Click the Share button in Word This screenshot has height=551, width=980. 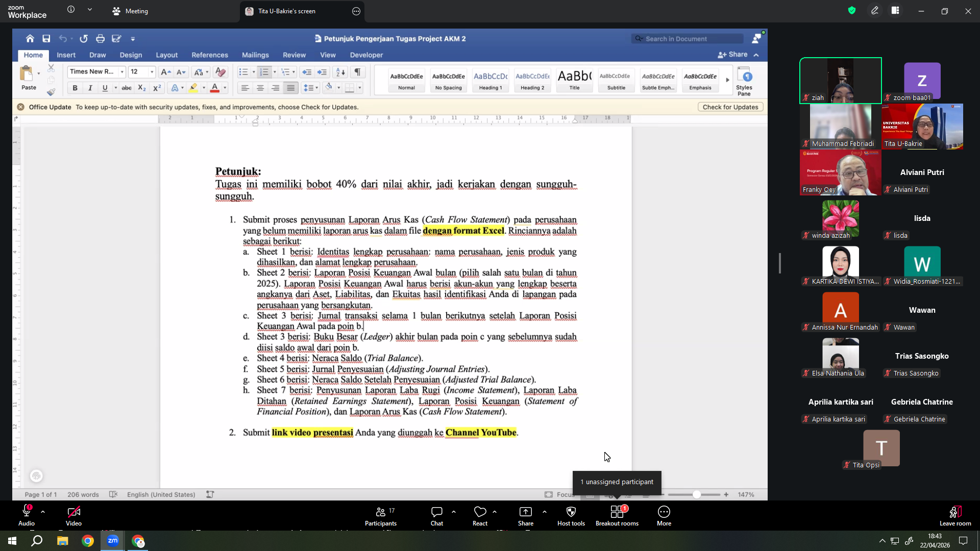(x=732, y=55)
